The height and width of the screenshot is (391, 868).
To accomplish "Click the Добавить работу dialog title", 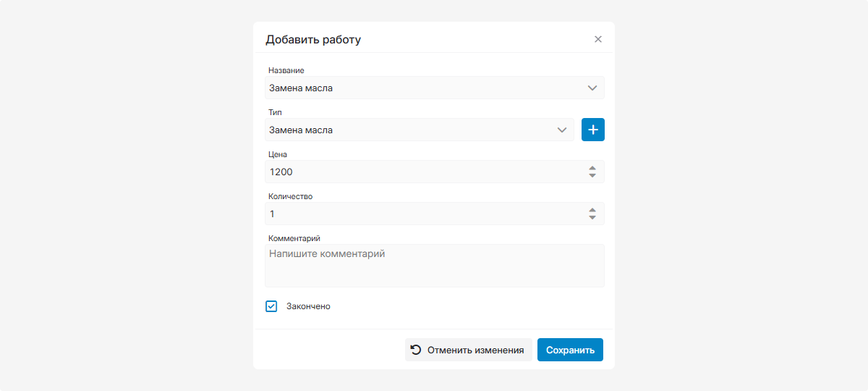I will pos(313,40).
